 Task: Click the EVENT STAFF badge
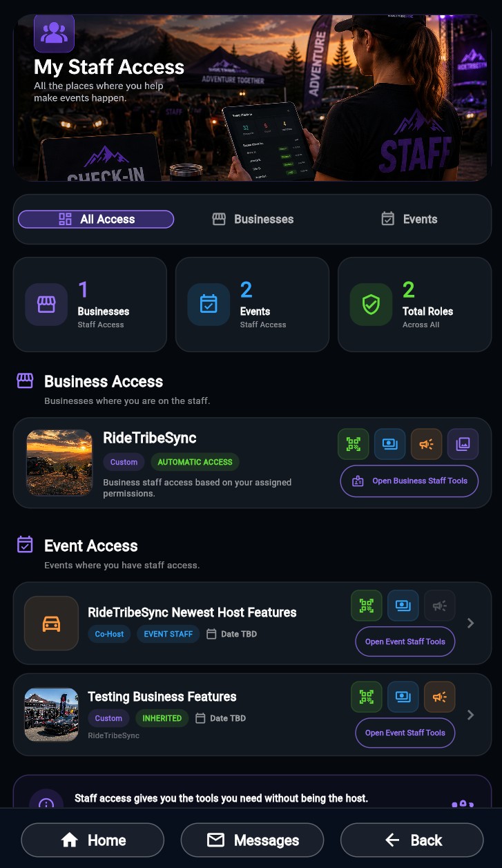click(x=168, y=634)
